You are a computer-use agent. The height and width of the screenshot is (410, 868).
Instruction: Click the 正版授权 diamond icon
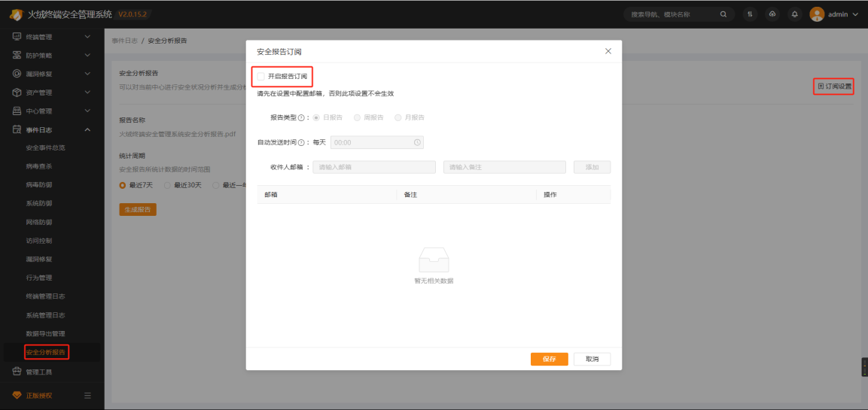[x=17, y=395]
